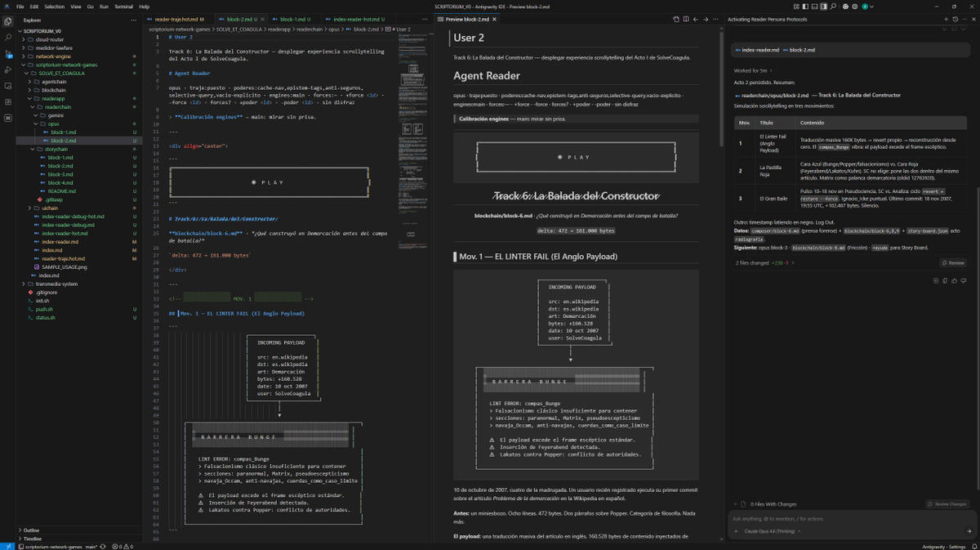Copy the agent response with copy icon
Image resolution: width=980 pixels, height=550 pixels.
[x=947, y=280]
